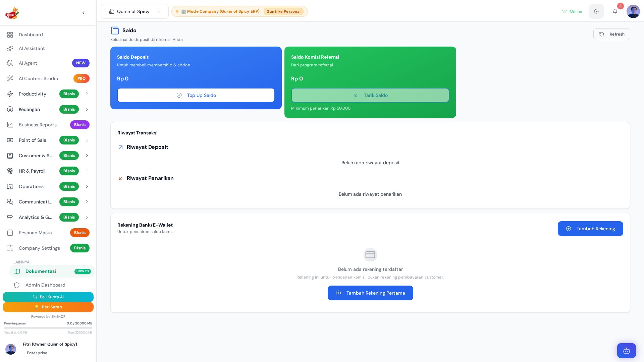Click Tambah Rekening Pertama button
The image size is (644, 362).
click(370, 293)
